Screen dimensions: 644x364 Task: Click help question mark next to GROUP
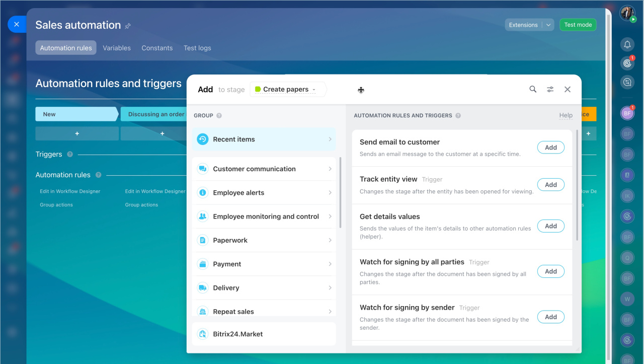(219, 115)
